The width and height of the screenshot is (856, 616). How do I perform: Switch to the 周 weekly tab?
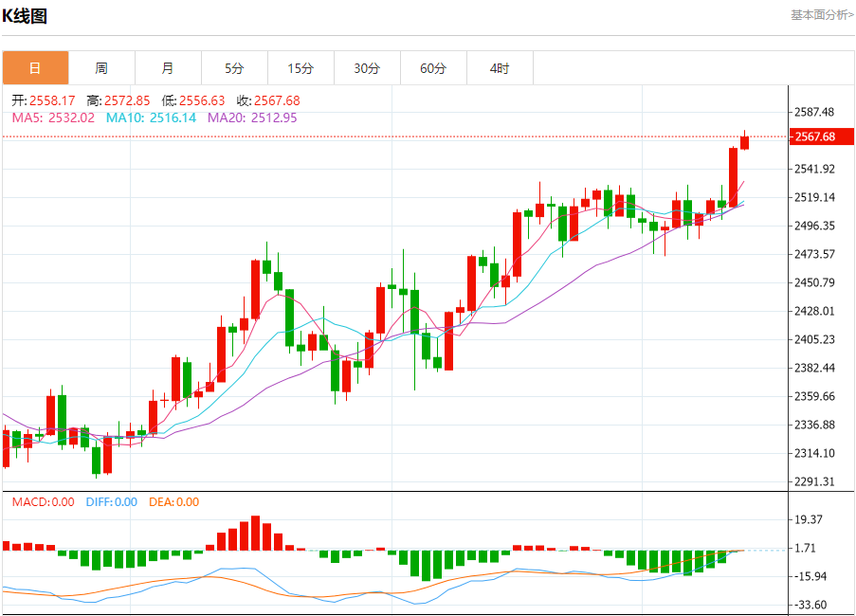(x=101, y=68)
